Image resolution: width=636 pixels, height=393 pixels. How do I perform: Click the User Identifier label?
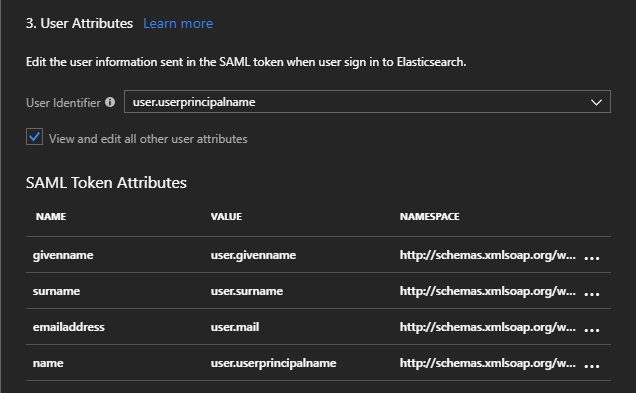[x=63, y=103]
